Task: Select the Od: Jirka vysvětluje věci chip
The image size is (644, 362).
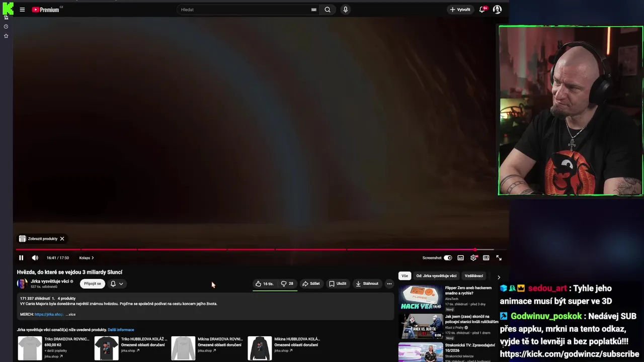Action: (436, 276)
